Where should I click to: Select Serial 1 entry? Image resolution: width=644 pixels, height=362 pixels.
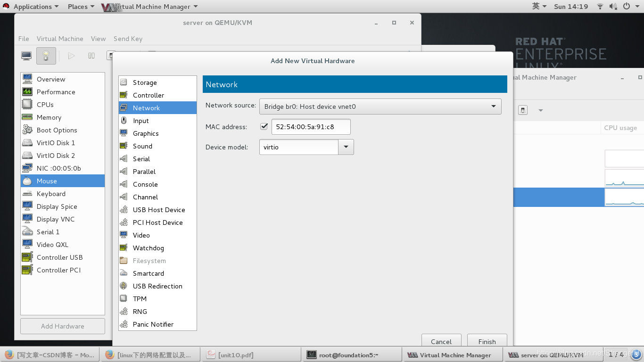tap(63, 232)
